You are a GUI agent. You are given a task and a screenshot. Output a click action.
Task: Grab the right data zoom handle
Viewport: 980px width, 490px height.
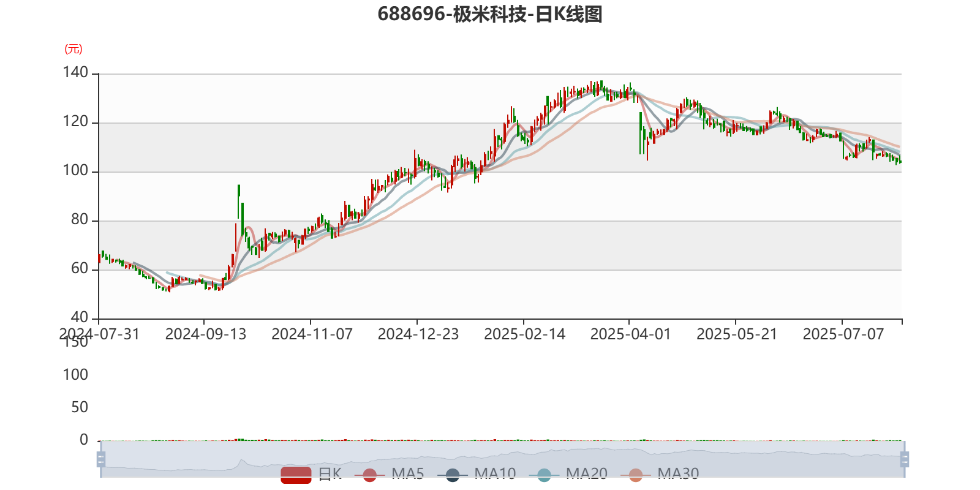[905, 459]
